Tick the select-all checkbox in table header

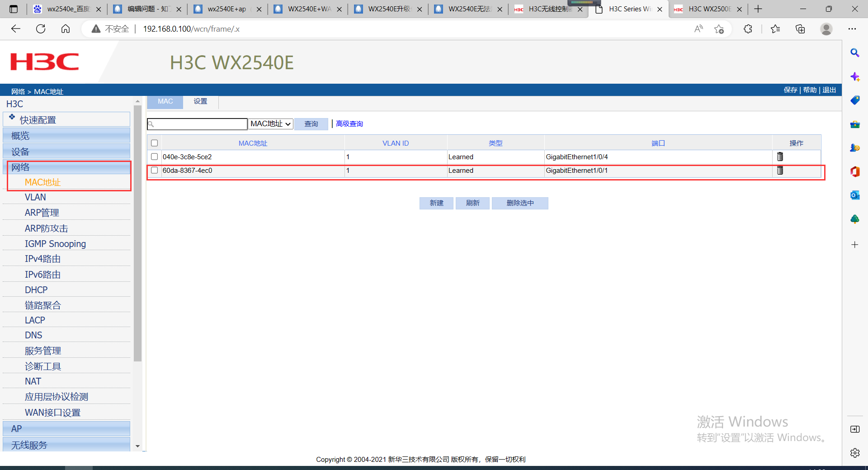click(x=155, y=143)
